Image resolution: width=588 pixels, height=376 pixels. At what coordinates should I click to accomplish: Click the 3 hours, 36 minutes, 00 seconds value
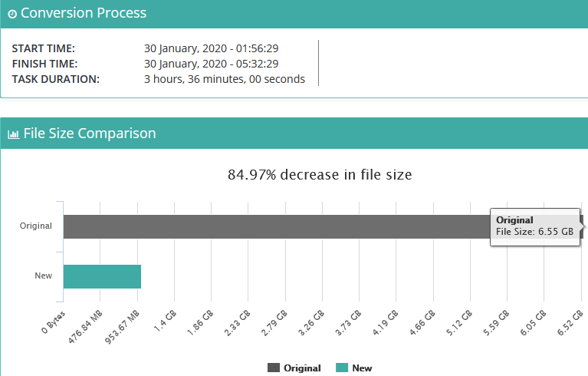tap(225, 79)
